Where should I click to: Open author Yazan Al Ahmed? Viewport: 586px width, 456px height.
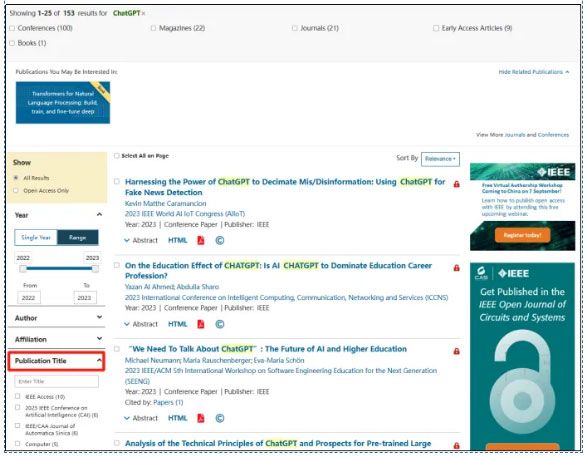149,287
